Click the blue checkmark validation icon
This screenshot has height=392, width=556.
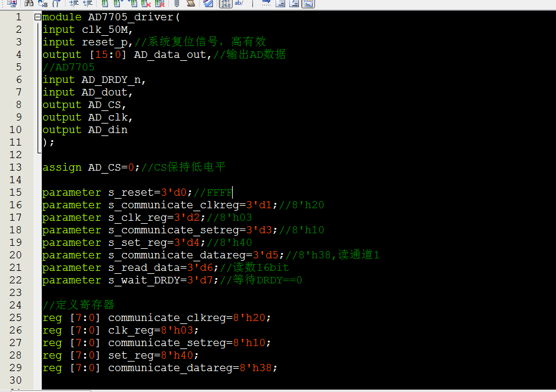coord(208,4)
